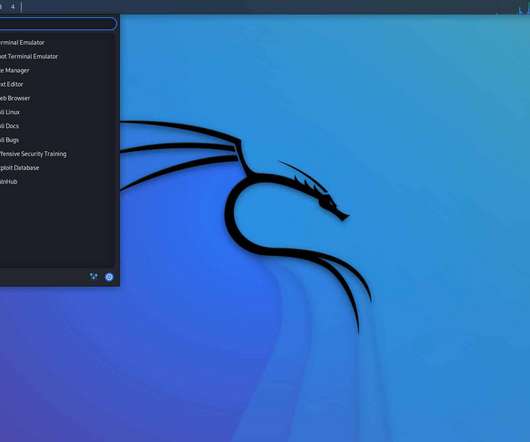This screenshot has width=530, height=442.
Task: Click the blue tray icon at panel's right edge
Action: pos(524,11)
